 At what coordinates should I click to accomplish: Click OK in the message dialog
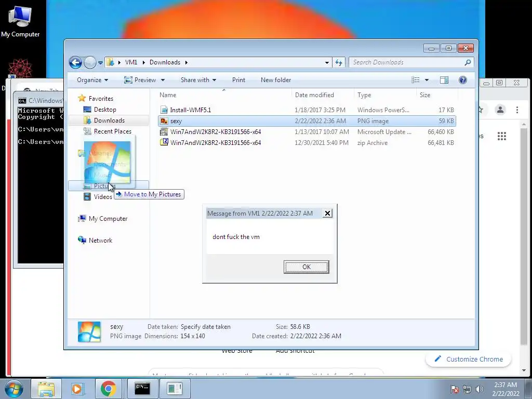[307, 267]
